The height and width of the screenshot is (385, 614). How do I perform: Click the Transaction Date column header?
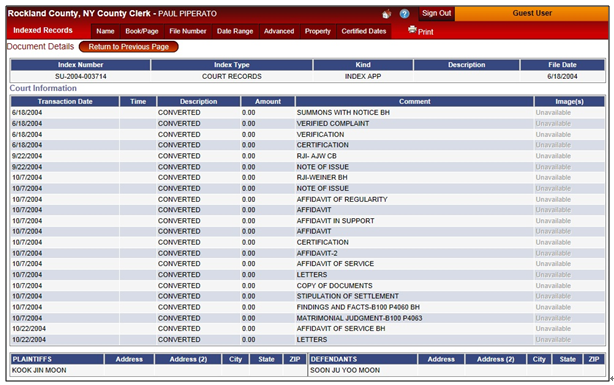click(x=65, y=102)
